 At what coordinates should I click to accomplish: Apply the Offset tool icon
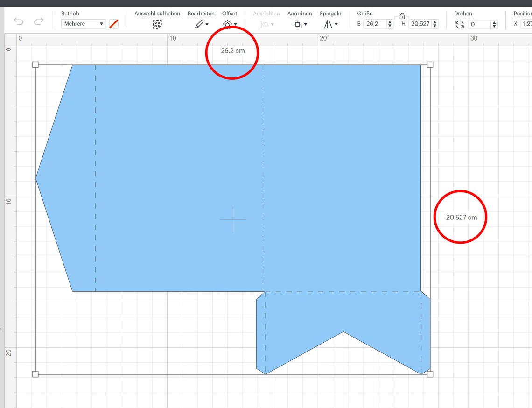pos(228,23)
